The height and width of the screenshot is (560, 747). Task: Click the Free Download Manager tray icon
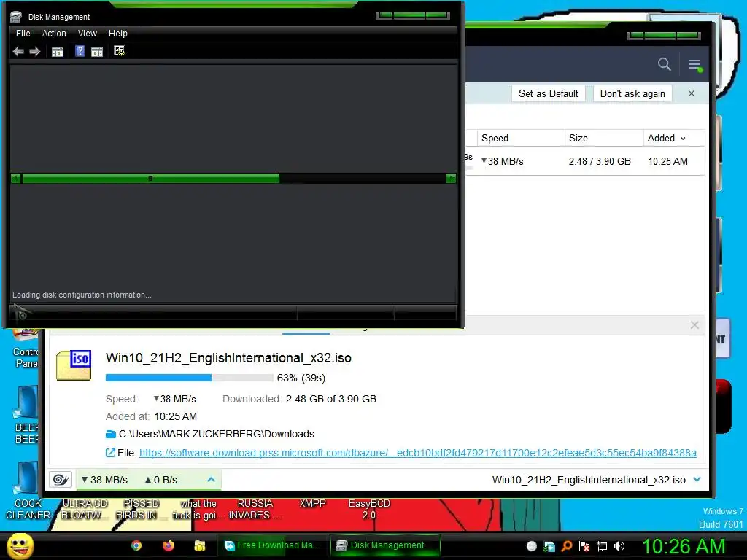[x=549, y=546]
